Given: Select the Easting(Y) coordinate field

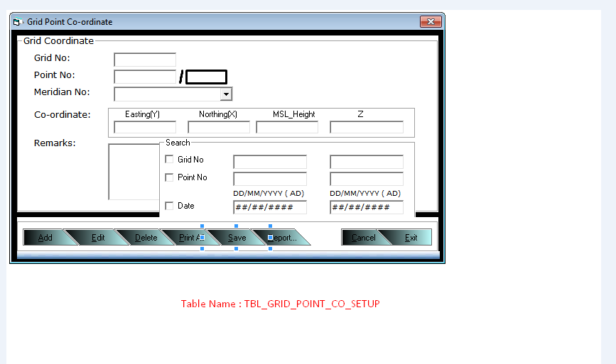Looking at the screenshot, I should click(145, 128).
